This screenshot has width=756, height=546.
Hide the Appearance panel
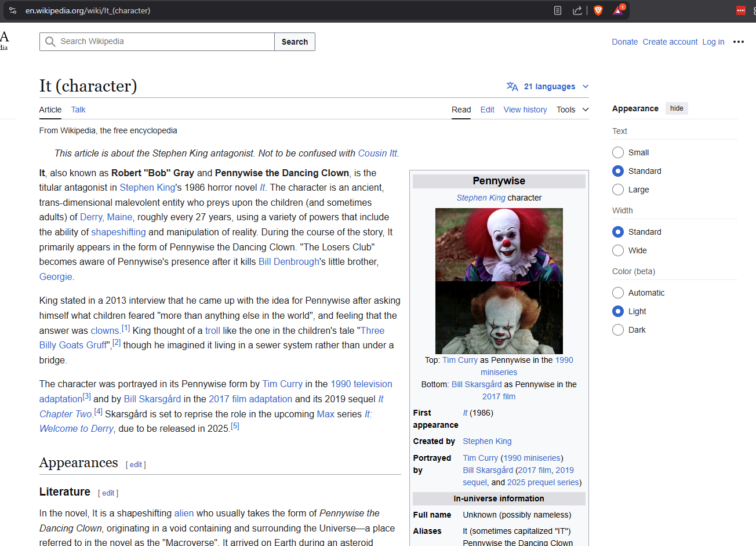677,108
